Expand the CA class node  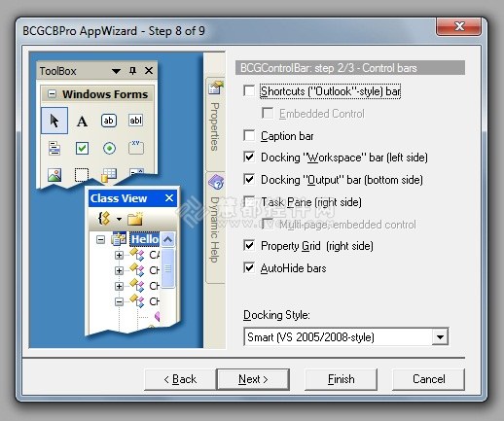[119, 256]
